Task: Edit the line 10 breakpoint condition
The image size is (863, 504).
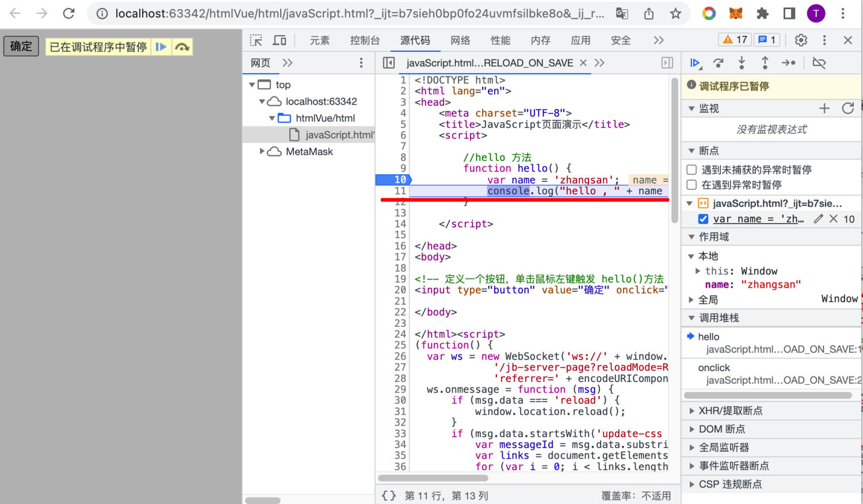Action: coord(818,219)
